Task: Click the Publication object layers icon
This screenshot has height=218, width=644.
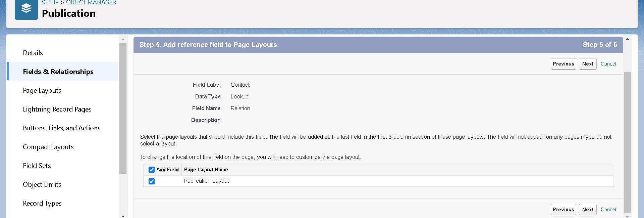Action: point(26,9)
